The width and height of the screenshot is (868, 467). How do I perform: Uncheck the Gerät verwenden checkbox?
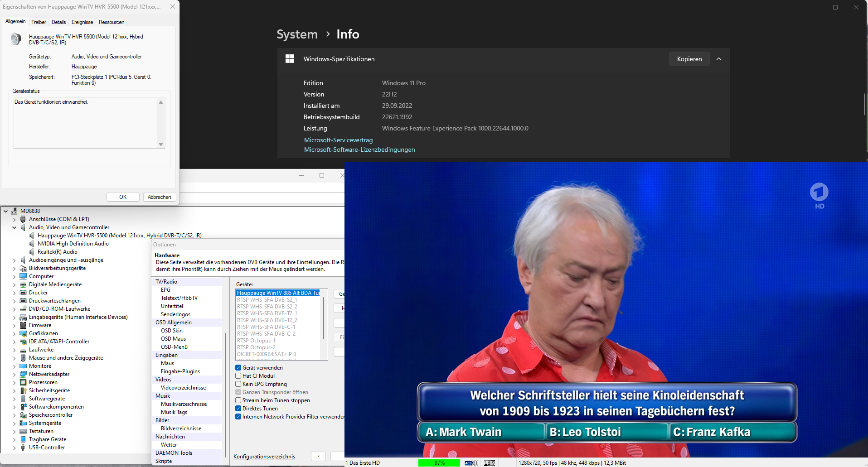coord(238,368)
